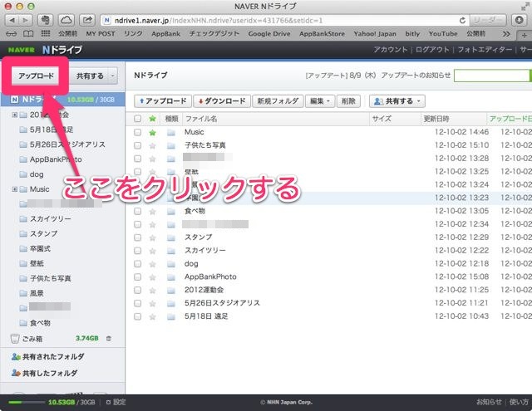Empty trash via small bin icon beside 3.74GB
This screenshot has width=532, height=411.
109,339
